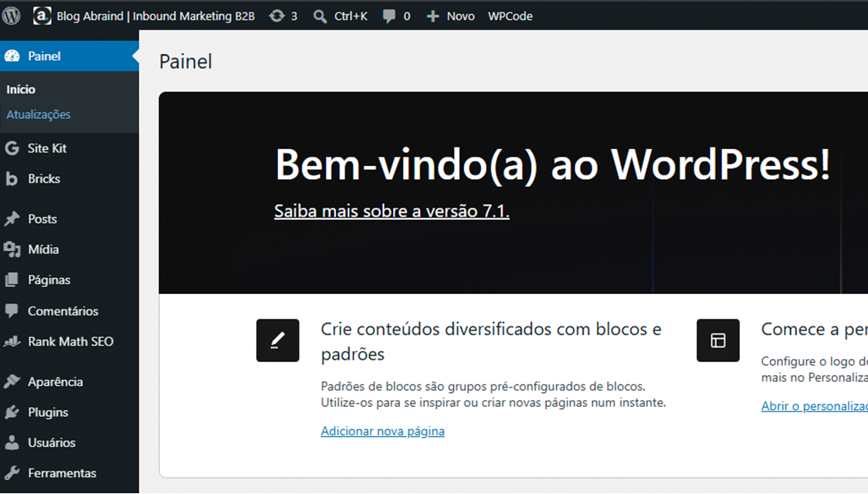
Task: Click the Crie conteúdos diversificados heading
Action: point(491,341)
